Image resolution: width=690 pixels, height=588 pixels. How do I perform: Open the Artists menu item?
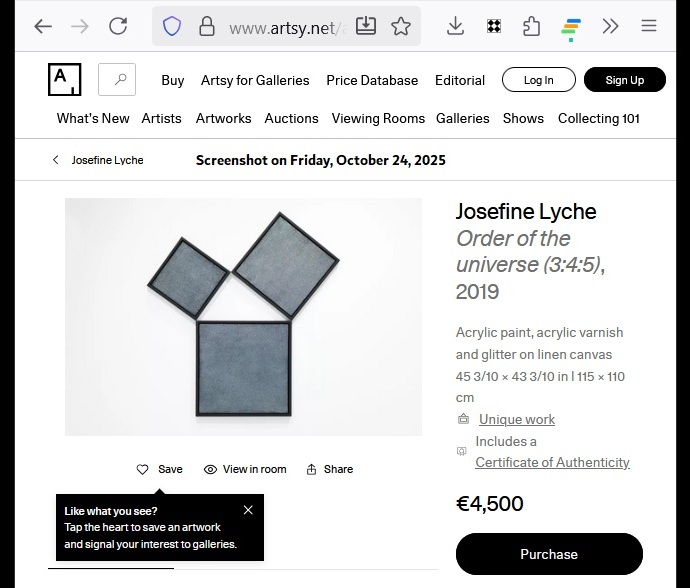(x=161, y=118)
